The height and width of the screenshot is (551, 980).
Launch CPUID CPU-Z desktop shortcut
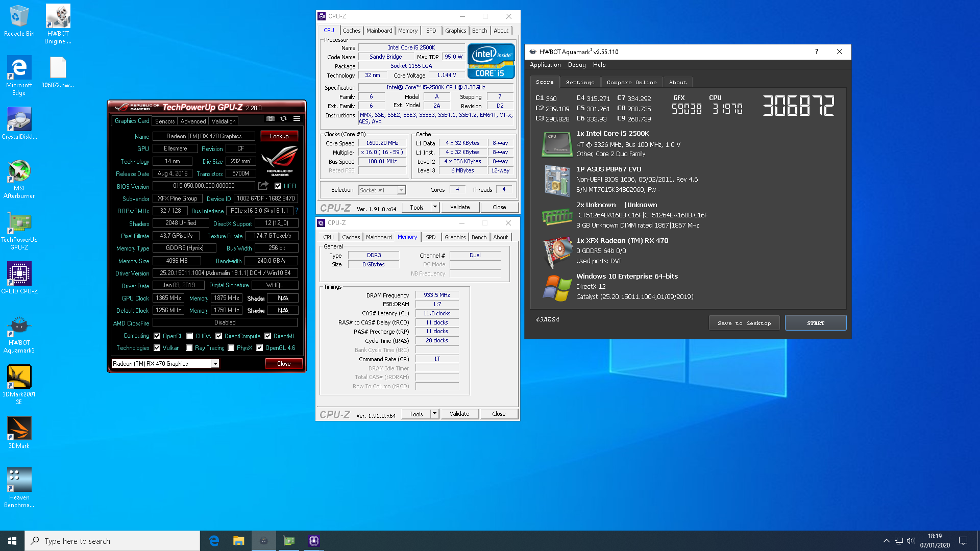[x=19, y=278]
